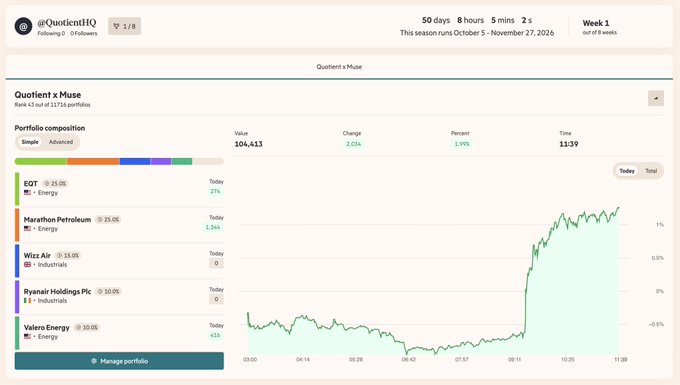Click the Week 1 indicator
Viewport: 680px width, 385px height.
(x=596, y=23)
